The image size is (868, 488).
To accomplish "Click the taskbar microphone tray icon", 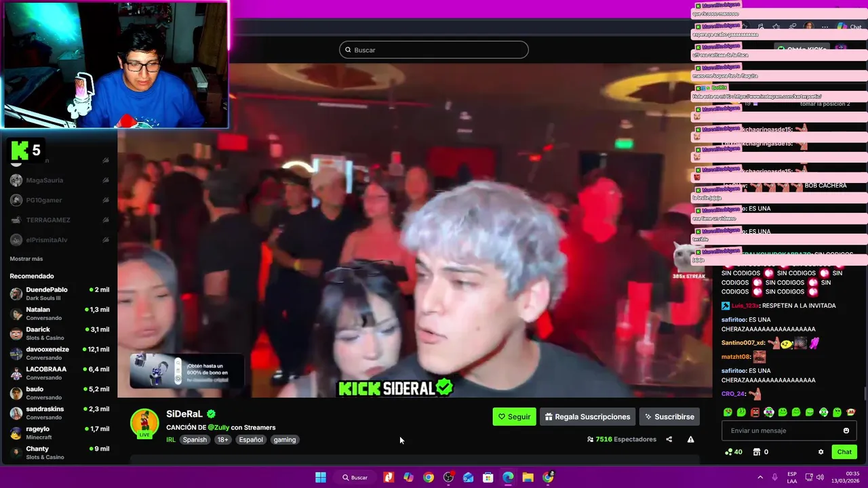I will click(x=774, y=477).
